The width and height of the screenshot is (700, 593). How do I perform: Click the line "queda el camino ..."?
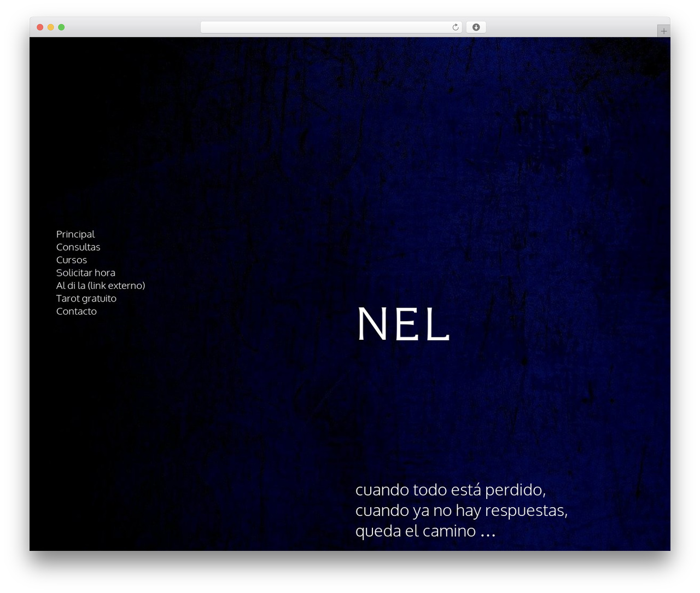click(x=425, y=531)
